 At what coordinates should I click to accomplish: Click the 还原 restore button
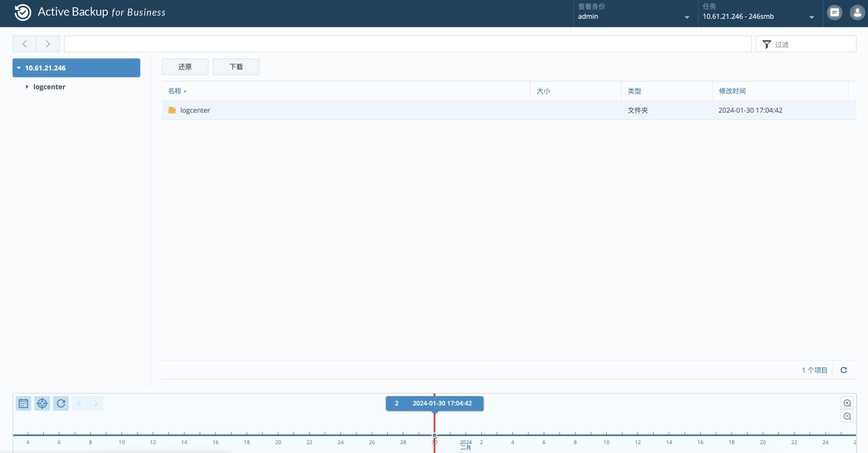pyautogui.click(x=185, y=67)
